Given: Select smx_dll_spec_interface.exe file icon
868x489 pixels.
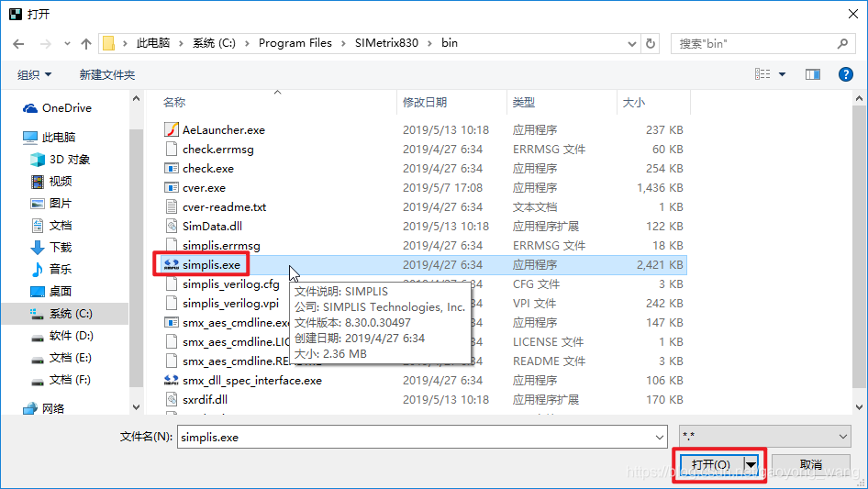Looking at the screenshot, I should click(172, 381).
